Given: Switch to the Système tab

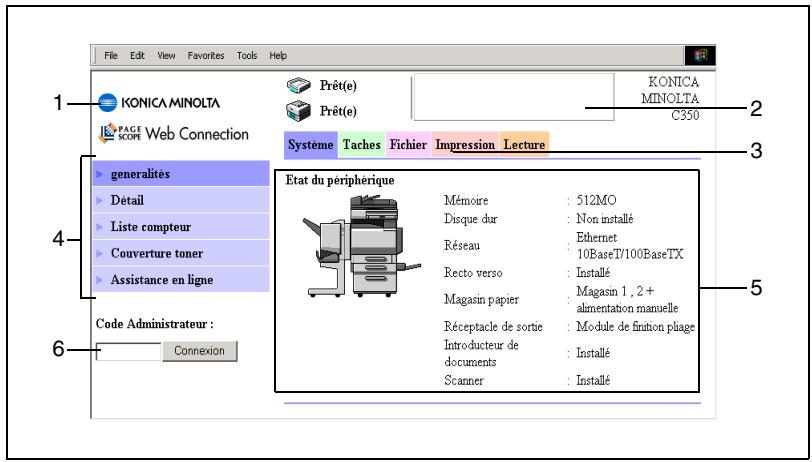Looking at the screenshot, I should (311, 145).
